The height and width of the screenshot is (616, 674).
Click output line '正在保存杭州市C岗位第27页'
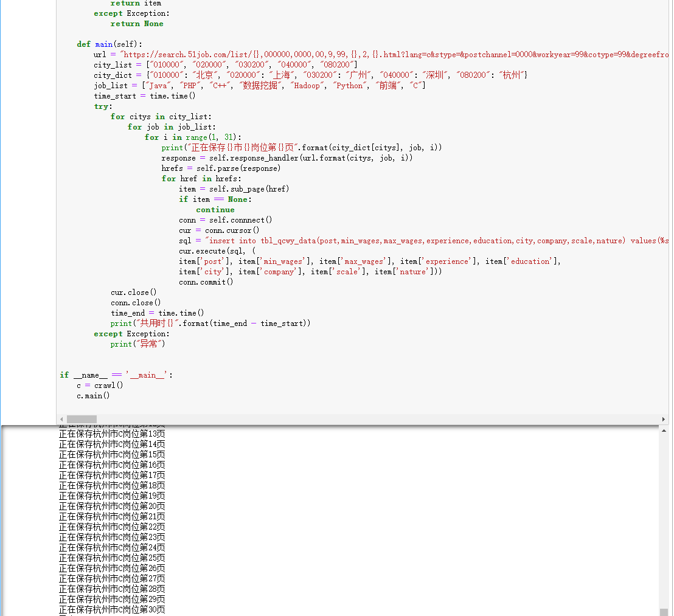point(112,579)
